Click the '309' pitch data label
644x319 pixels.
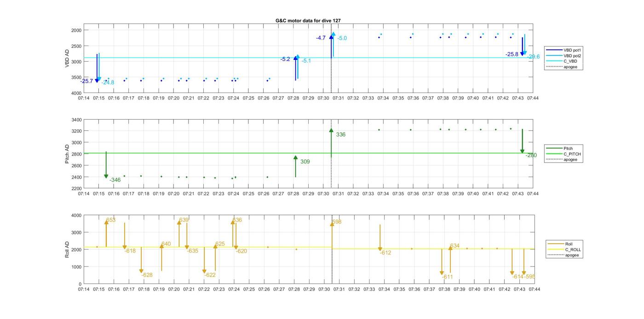(305, 162)
